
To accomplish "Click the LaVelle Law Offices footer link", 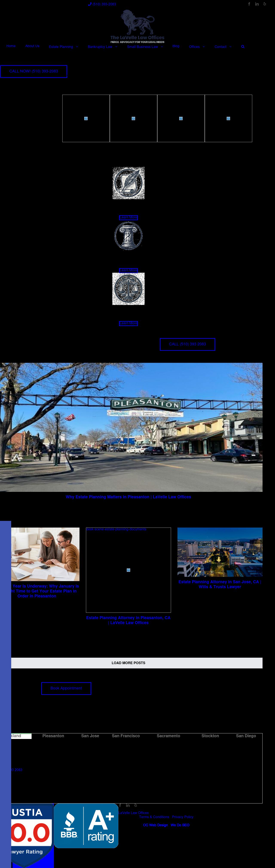I will point(134,813).
